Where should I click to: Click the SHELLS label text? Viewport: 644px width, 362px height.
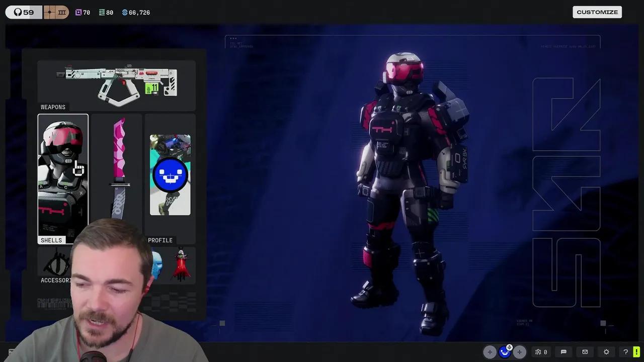tap(51, 240)
